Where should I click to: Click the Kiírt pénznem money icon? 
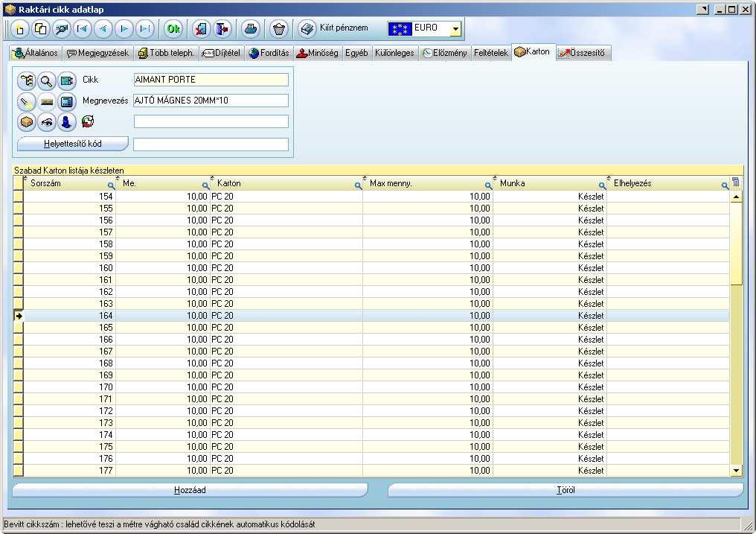point(307,30)
